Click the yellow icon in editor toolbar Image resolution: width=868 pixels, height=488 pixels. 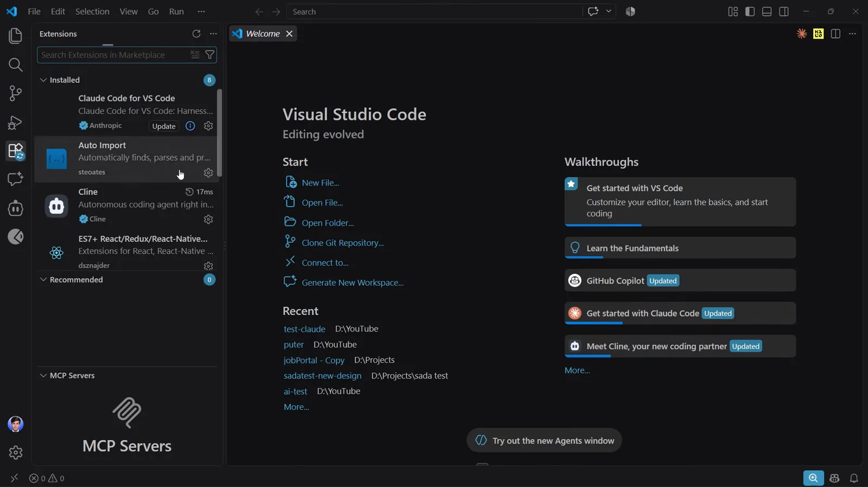pyautogui.click(x=819, y=34)
